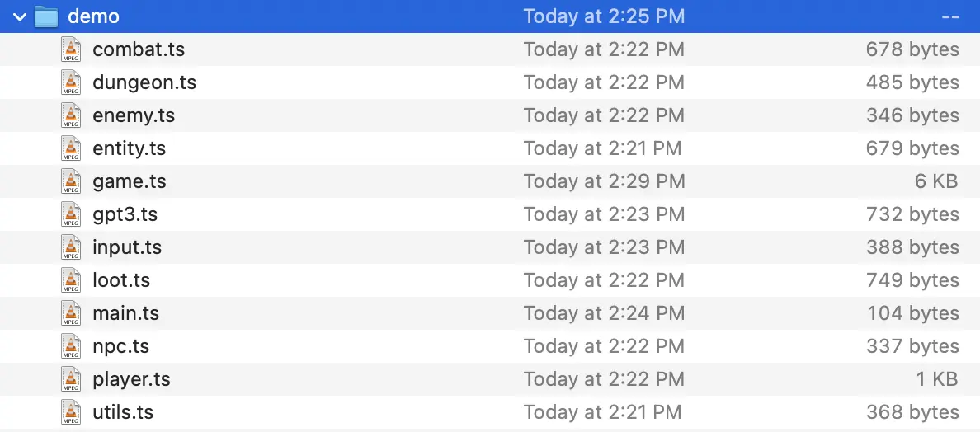Select the demo folder name
Image resolution: width=980 pixels, height=432 pixels.
coord(93,16)
